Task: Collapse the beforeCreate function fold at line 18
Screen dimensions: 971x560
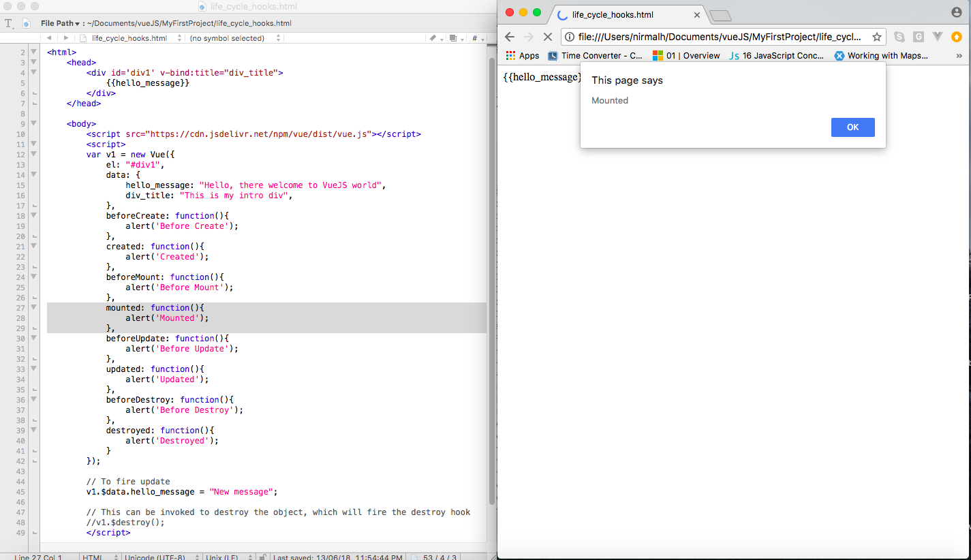Action: click(33, 215)
